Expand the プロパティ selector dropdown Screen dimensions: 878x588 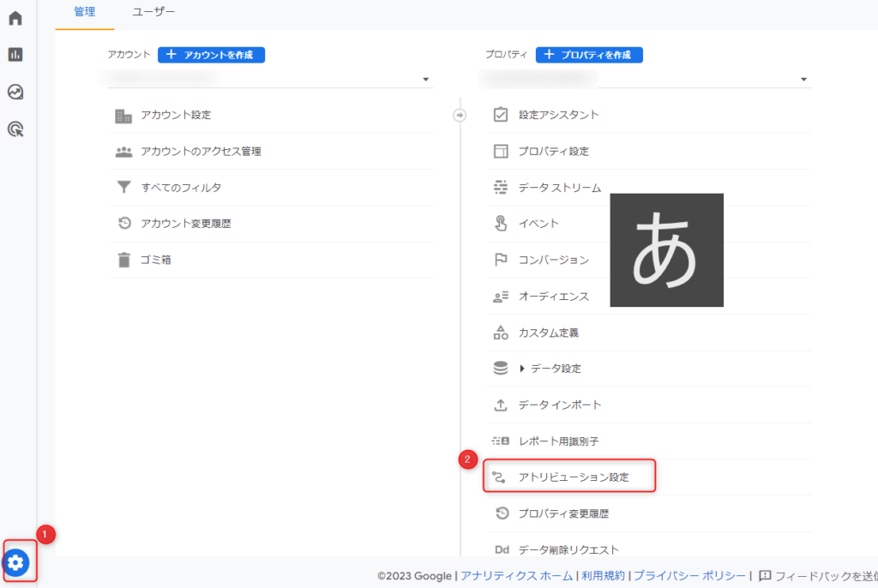(x=803, y=80)
